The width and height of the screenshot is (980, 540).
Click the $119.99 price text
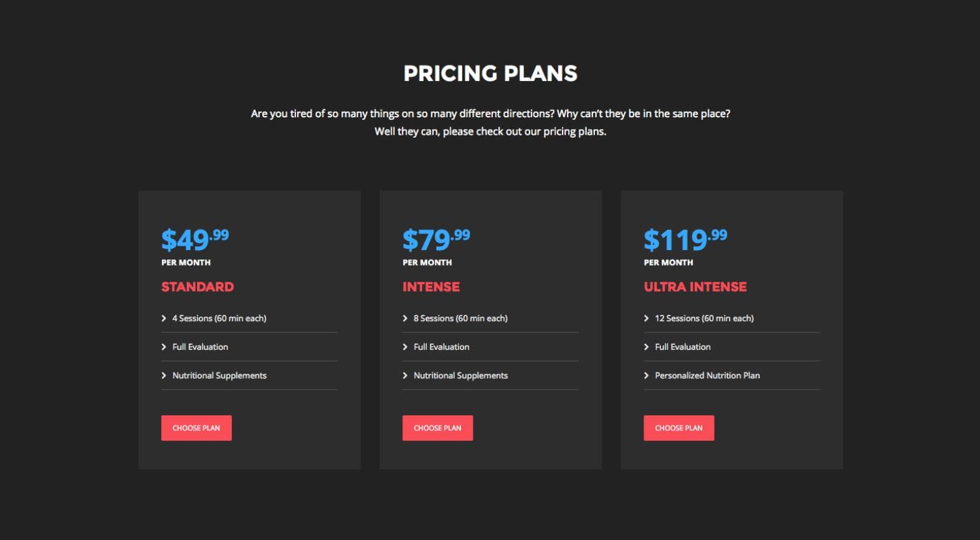tap(685, 239)
